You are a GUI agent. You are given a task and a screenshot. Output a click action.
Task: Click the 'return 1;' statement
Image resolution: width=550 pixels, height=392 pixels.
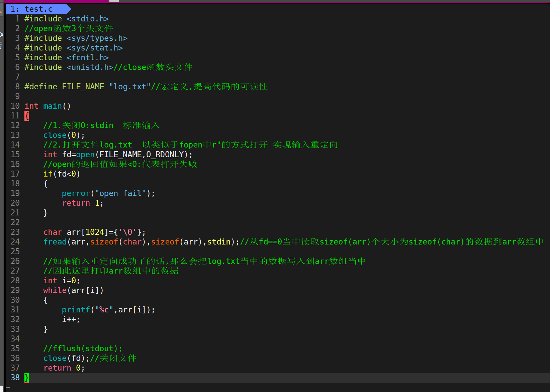(83, 203)
